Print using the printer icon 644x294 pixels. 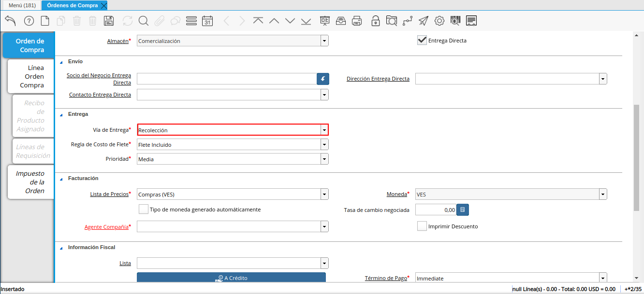(357, 21)
